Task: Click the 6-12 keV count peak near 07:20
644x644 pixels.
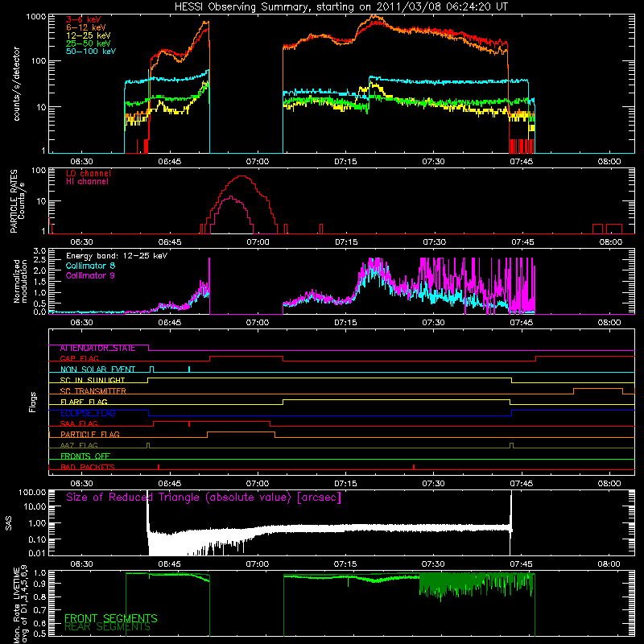Action: 374,16
